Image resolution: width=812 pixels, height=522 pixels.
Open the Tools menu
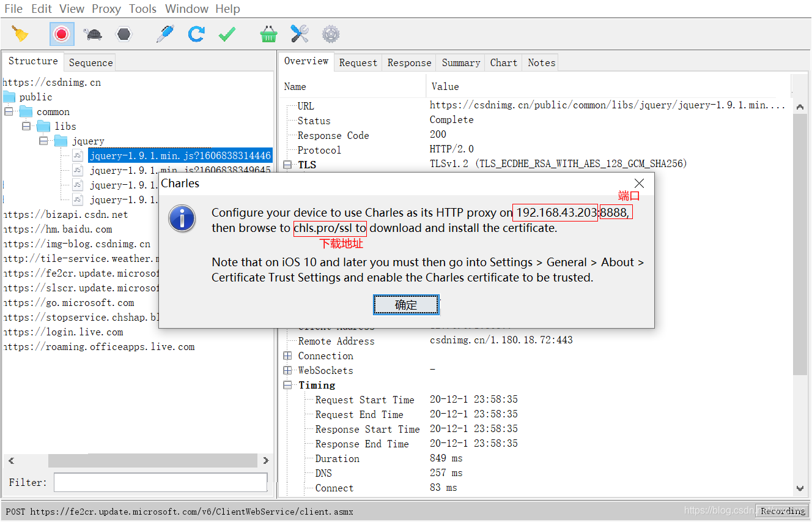tap(143, 9)
